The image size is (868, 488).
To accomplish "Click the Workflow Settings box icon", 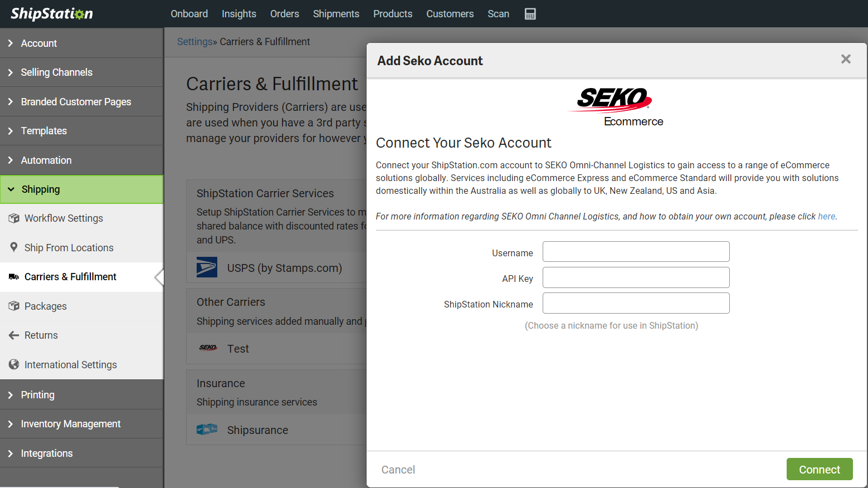I will point(14,218).
